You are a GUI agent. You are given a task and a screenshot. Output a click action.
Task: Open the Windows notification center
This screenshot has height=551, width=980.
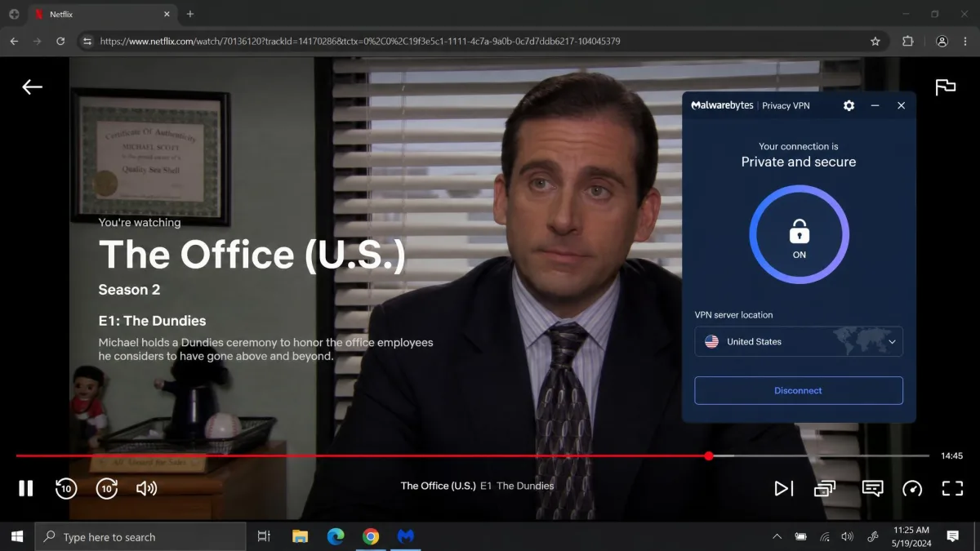coord(952,536)
